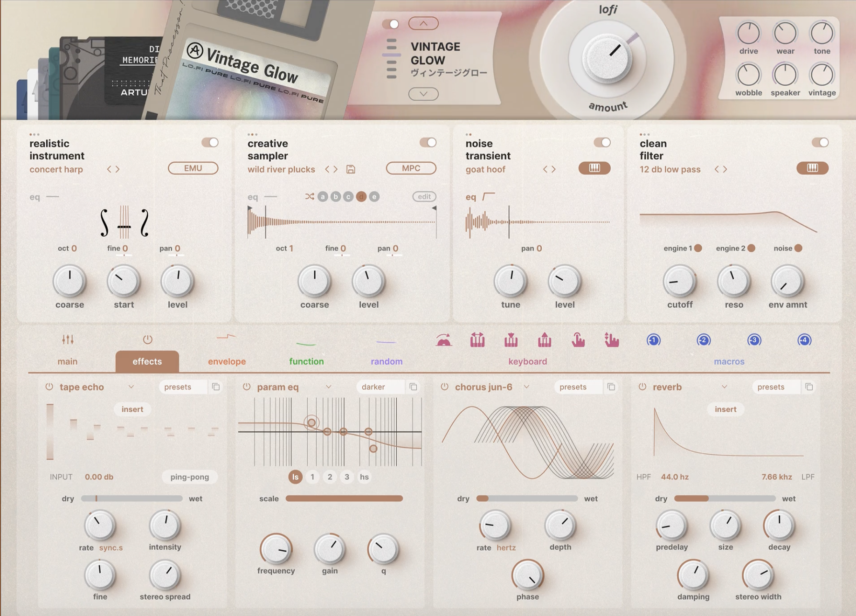Open chorus jun-6 effect type dropdown
The height and width of the screenshot is (616, 856).
(526, 387)
